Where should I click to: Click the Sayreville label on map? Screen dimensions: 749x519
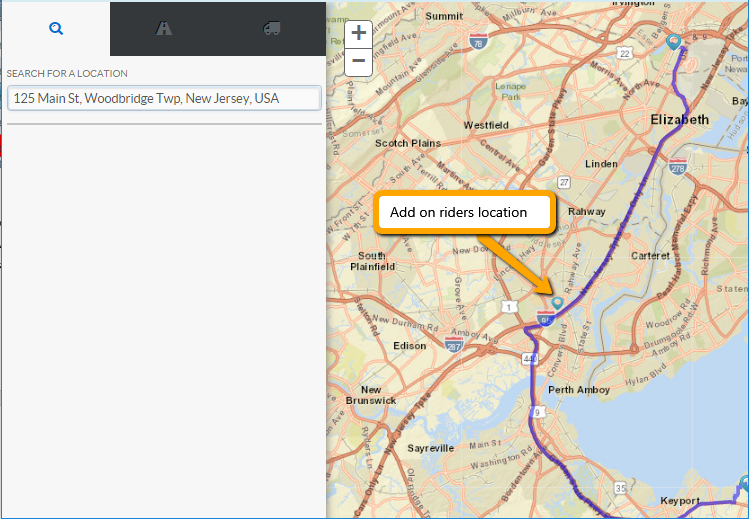coord(430,448)
